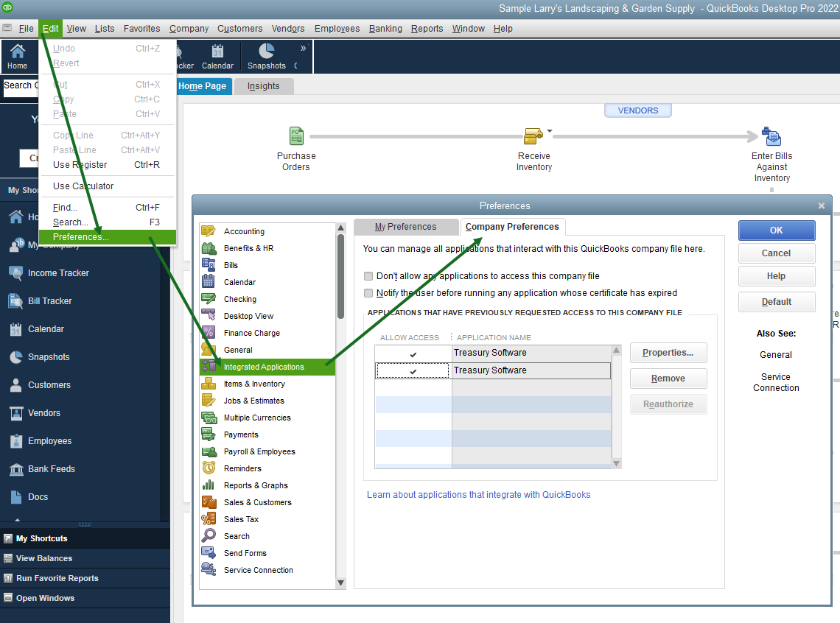Select Reports & Graphs preferences icon
Viewport: 840px width, 623px height.
(x=209, y=485)
